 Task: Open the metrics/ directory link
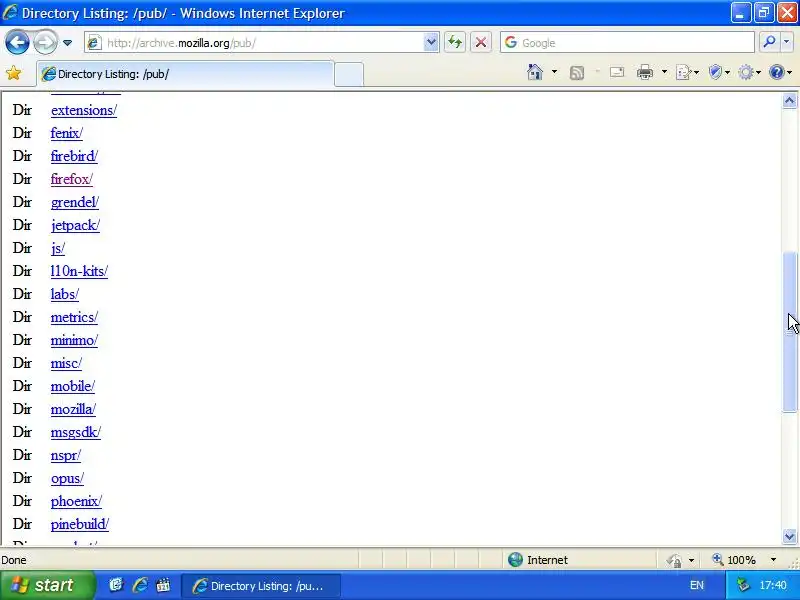coord(74,317)
